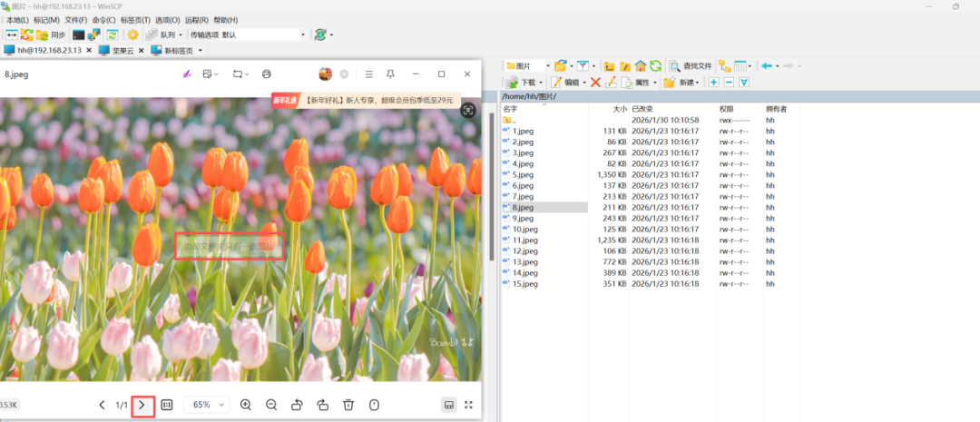Open the 命令(C) menu
The width and height of the screenshot is (980, 422).
click(x=103, y=20)
